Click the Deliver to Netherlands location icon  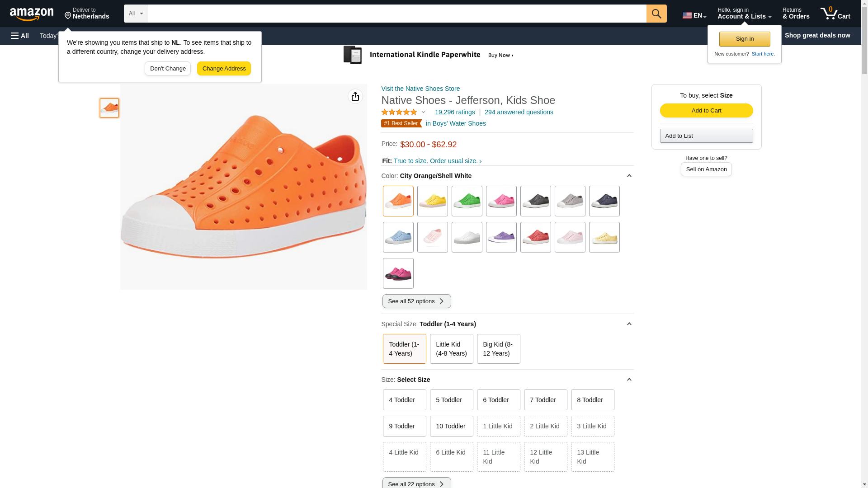68,16
